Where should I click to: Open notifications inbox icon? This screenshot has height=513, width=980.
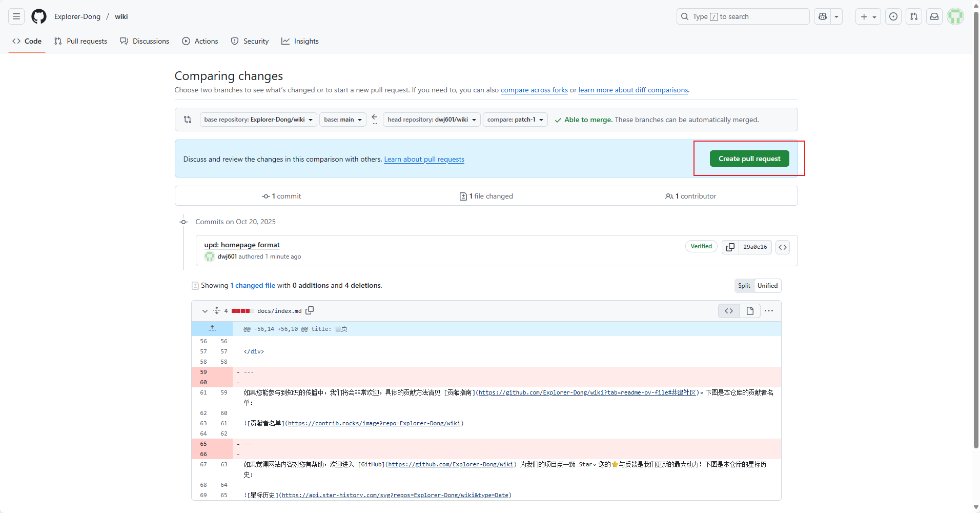934,16
